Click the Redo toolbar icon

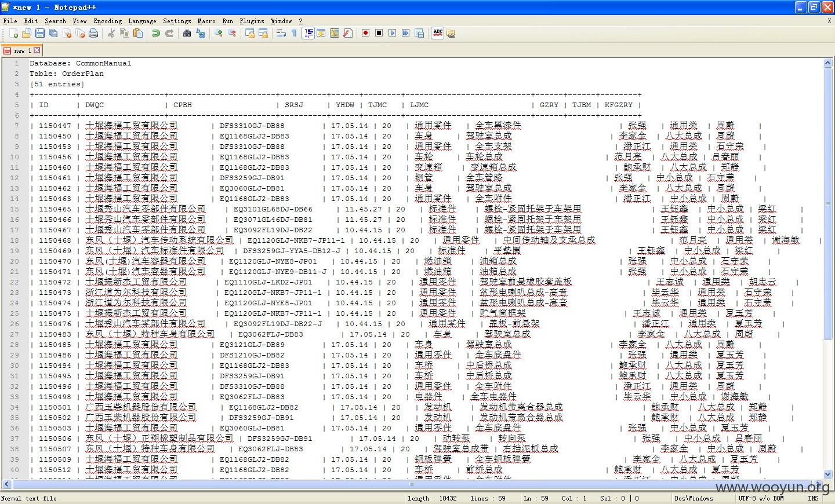click(169, 34)
